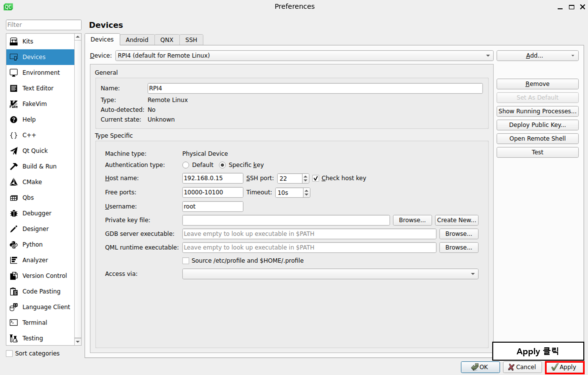Screen dimensions: 588x375
Task: Open the Access via dropdown
Action: 330,274
